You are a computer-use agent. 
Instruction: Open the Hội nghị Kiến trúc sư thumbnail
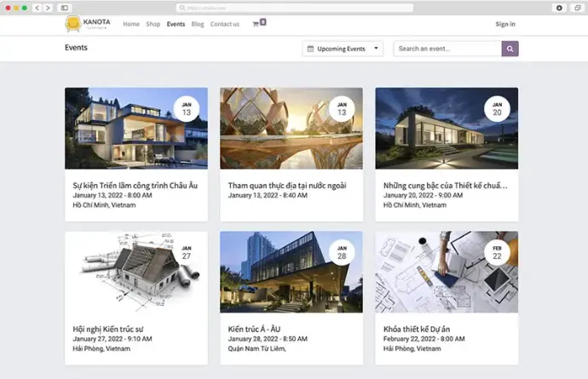(x=136, y=272)
